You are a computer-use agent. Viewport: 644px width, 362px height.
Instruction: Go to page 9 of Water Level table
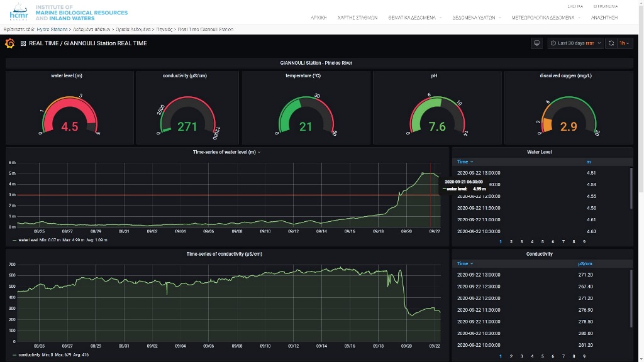coord(584,242)
